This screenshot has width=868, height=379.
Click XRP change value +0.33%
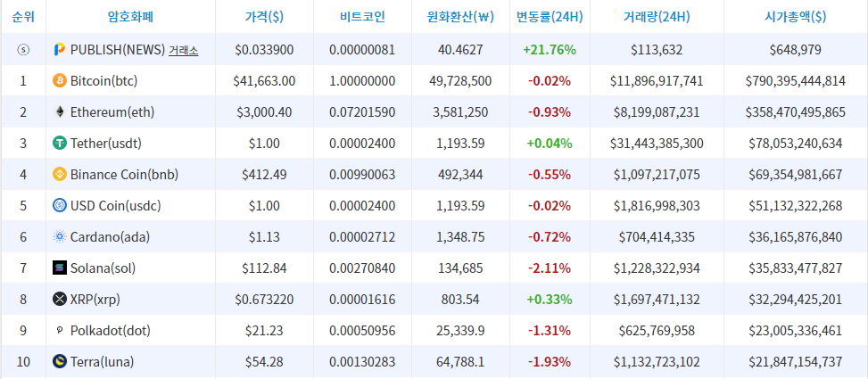click(550, 300)
